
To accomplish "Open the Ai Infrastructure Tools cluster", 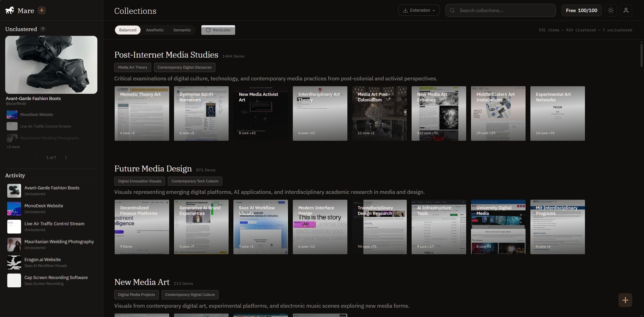I will click(x=439, y=227).
